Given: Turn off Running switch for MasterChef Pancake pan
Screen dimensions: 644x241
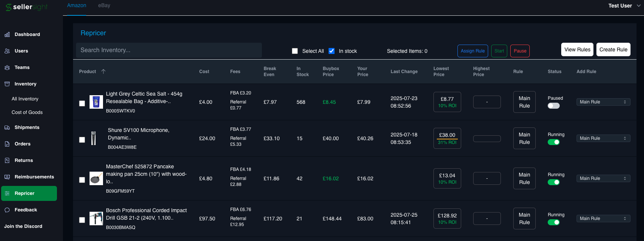Looking at the screenshot, I should point(553,182).
